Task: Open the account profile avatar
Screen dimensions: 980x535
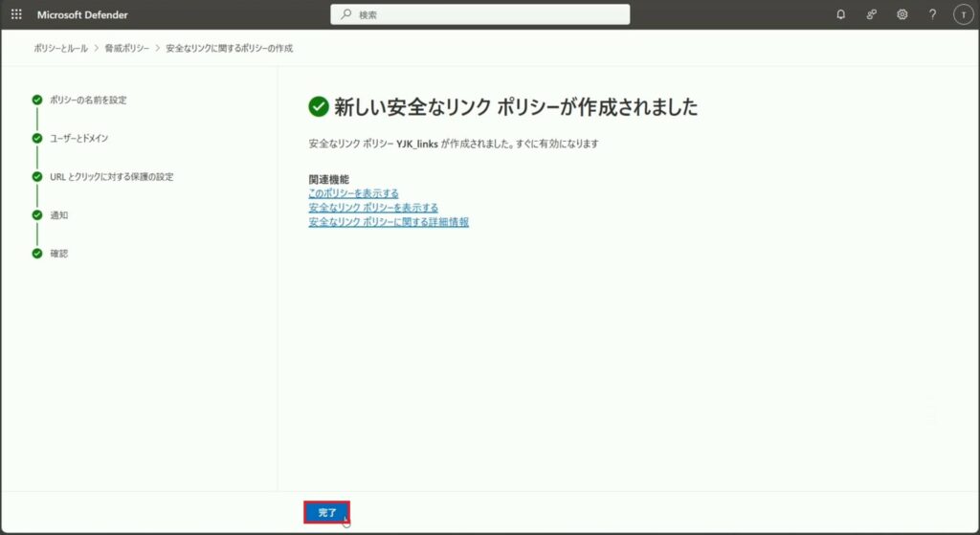Action: coord(963,14)
